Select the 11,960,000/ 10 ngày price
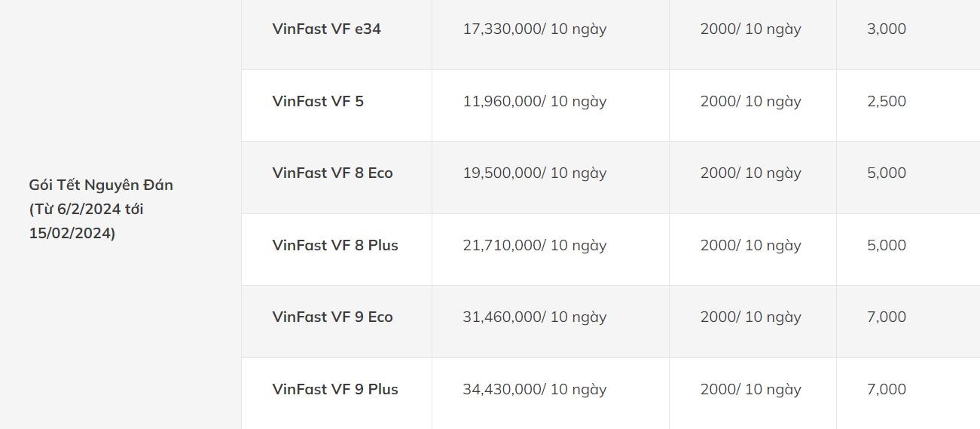Image resolution: width=980 pixels, height=429 pixels. click(x=534, y=101)
